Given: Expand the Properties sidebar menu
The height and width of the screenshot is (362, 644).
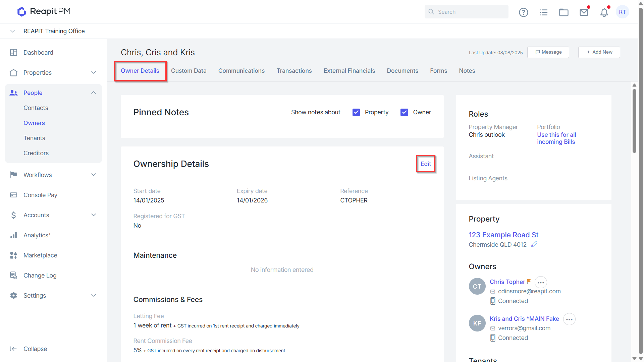Looking at the screenshot, I should [94, 73].
